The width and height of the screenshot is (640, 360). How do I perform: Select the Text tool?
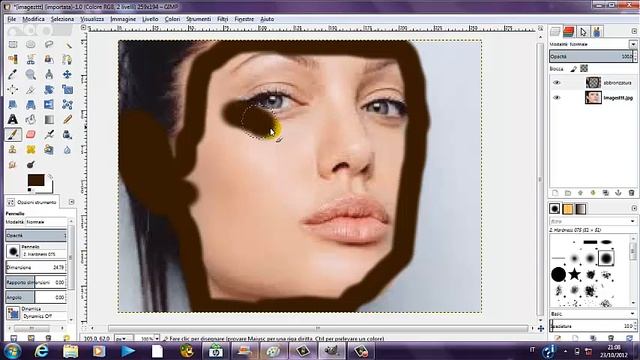(13, 119)
